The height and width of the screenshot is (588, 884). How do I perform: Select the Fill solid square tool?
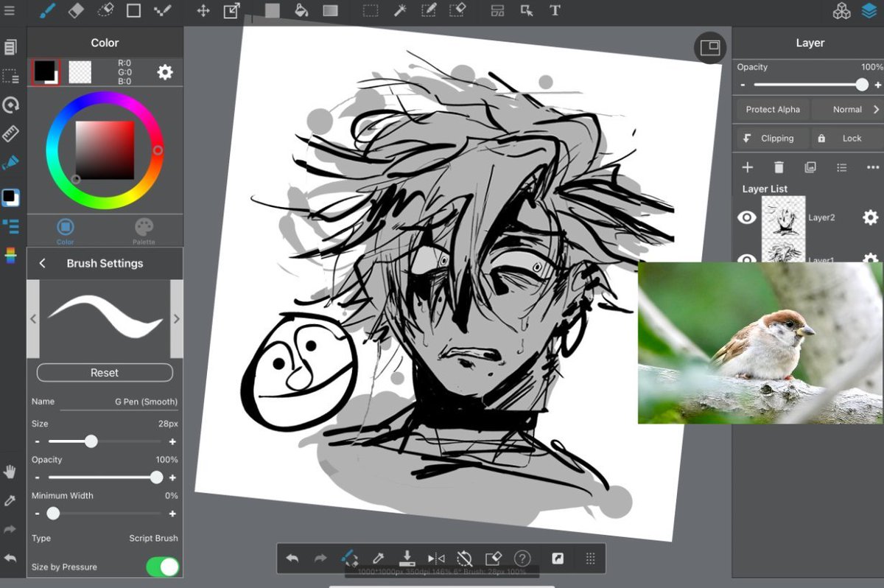[x=273, y=11]
